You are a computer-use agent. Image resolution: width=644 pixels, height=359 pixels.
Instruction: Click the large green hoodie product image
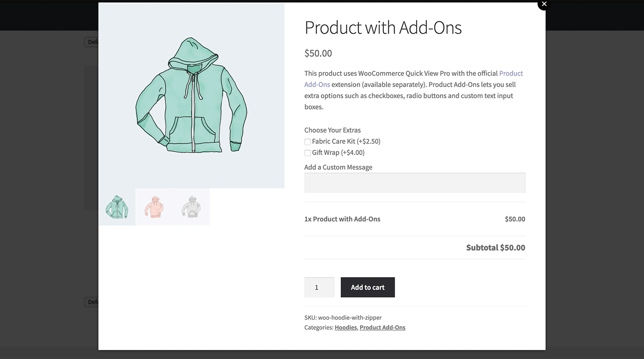pos(192,95)
